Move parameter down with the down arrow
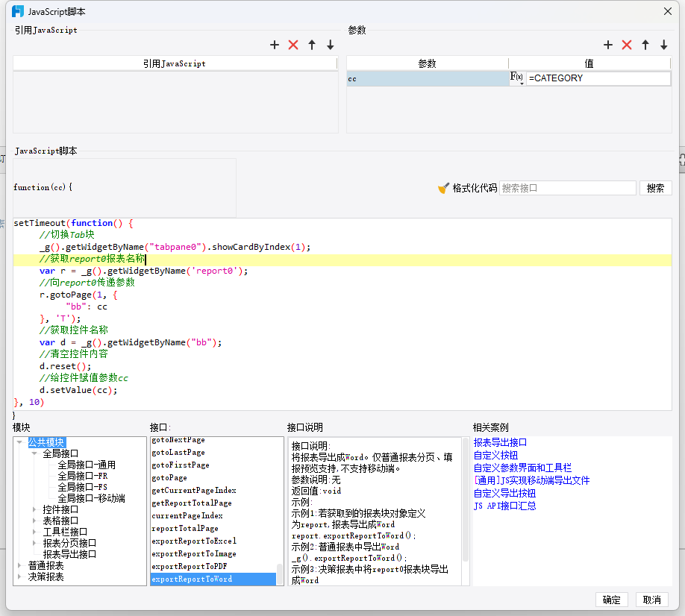 (x=663, y=45)
